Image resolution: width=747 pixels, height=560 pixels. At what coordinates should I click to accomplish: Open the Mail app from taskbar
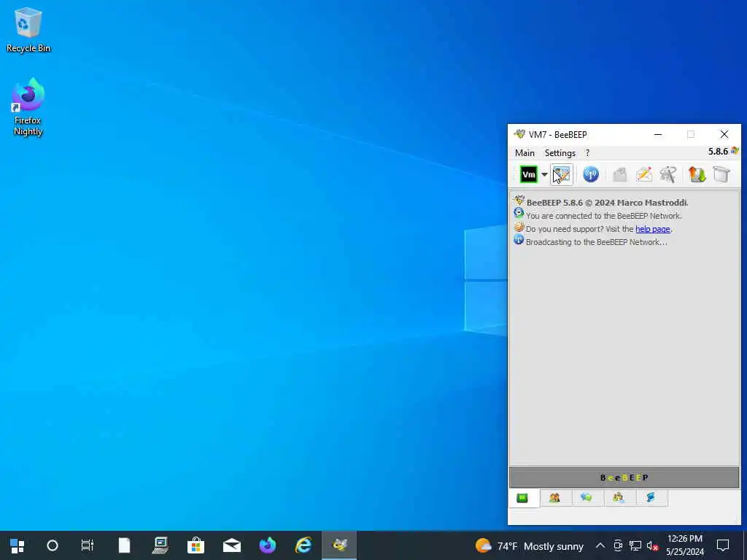[x=231, y=545]
